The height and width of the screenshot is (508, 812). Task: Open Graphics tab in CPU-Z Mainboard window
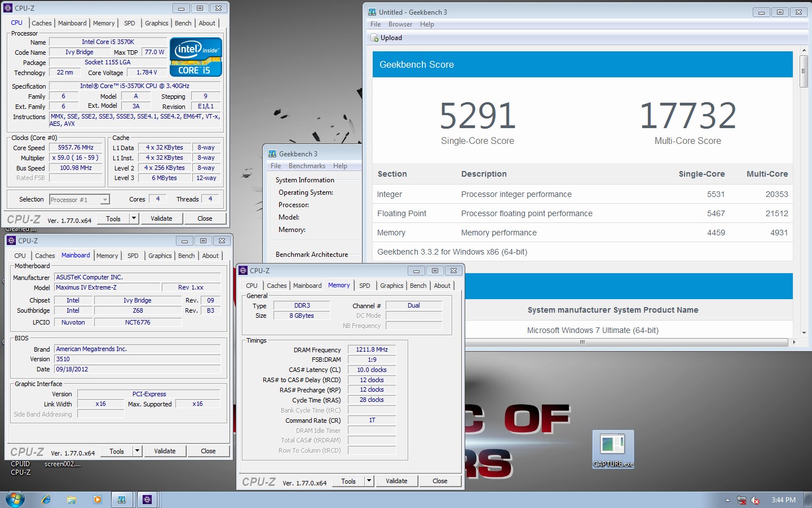coord(160,256)
